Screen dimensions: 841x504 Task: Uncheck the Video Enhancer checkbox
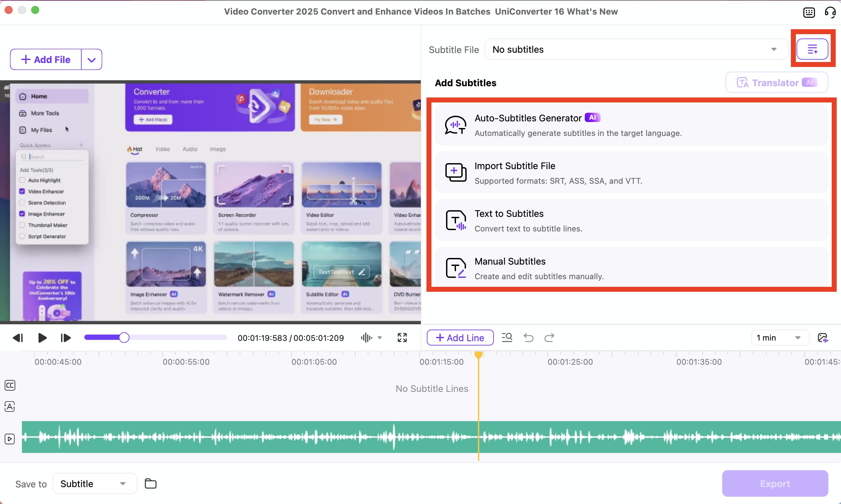click(x=22, y=191)
